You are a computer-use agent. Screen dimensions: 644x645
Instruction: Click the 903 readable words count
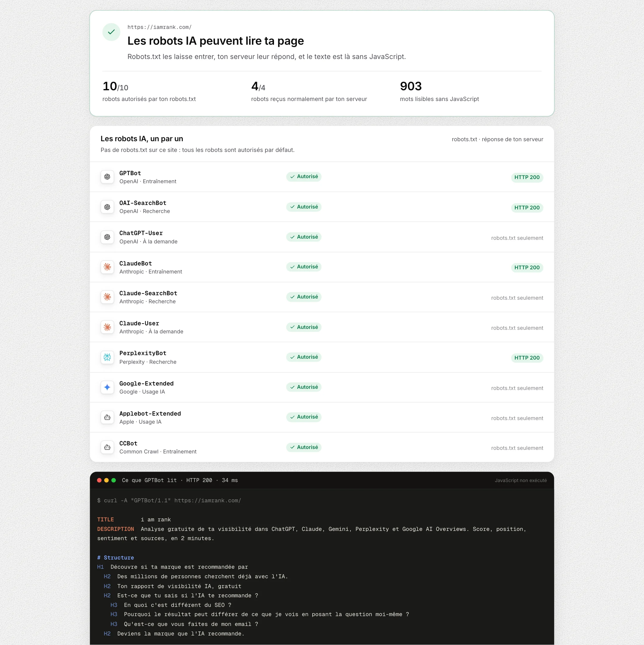(411, 86)
